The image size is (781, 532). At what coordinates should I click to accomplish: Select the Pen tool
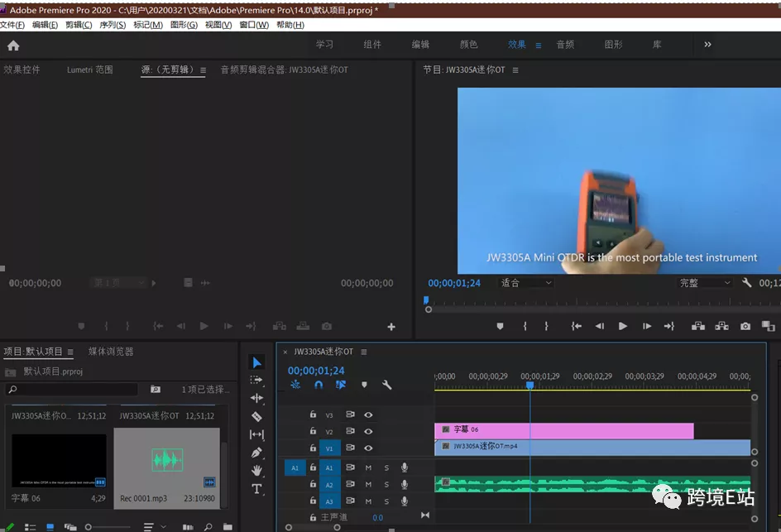pos(256,453)
